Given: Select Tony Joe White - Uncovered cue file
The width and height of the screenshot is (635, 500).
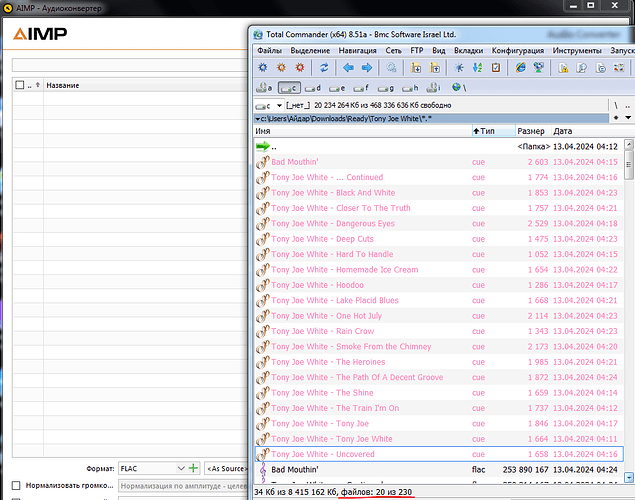Looking at the screenshot, I should pyautogui.click(x=439, y=454).
